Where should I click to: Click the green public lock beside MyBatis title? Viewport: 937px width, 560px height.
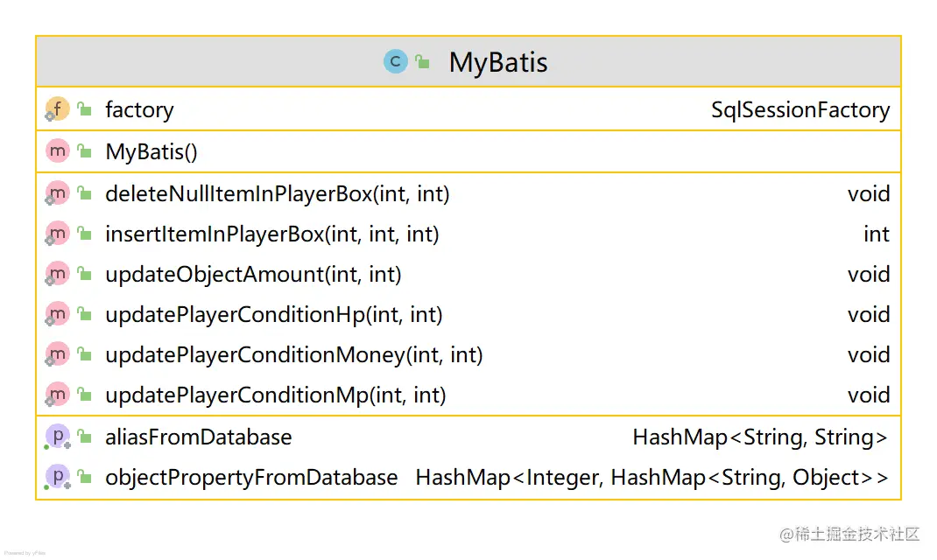point(422,61)
